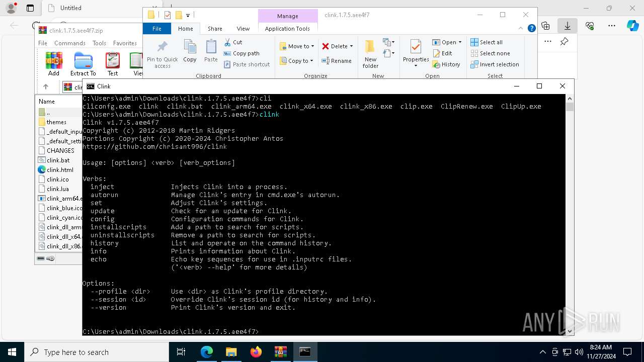Select clink.lua in WinRAR list
Image resolution: width=644 pixels, height=362 pixels.
click(58, 189)
